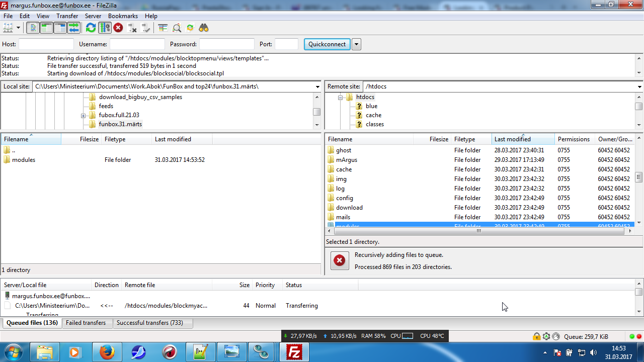
Task: Select the blue folder in remote tree
Action: coord(371,106)
